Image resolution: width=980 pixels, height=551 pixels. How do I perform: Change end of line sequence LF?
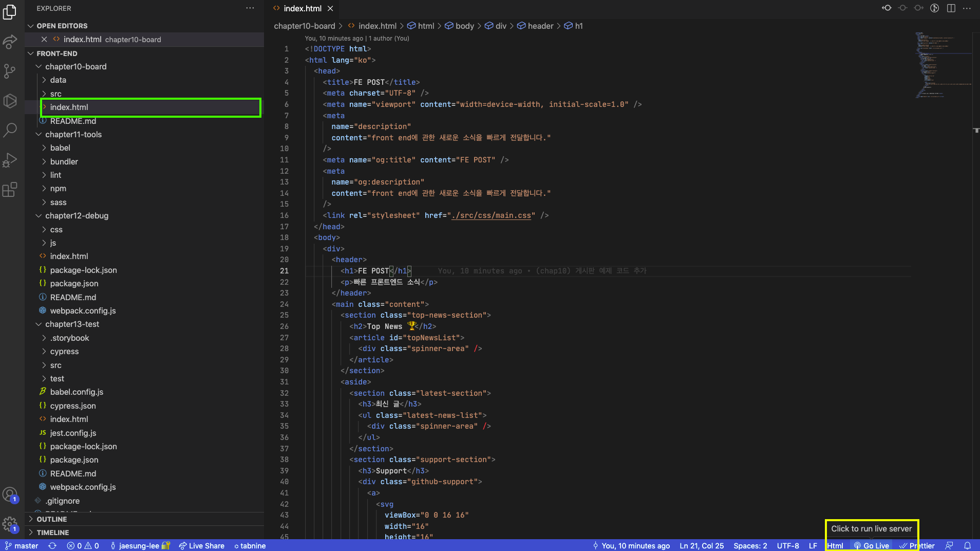point(813,546)
